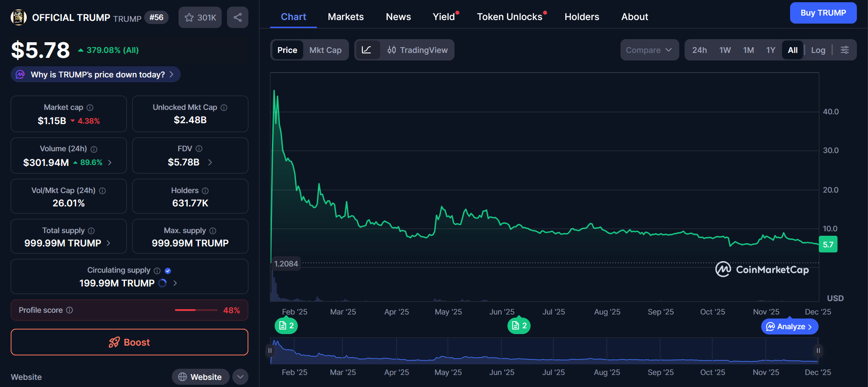This screenshot has width=868, height=387.
Task: Grab the left range slider handle
Action: pos(270,351)
